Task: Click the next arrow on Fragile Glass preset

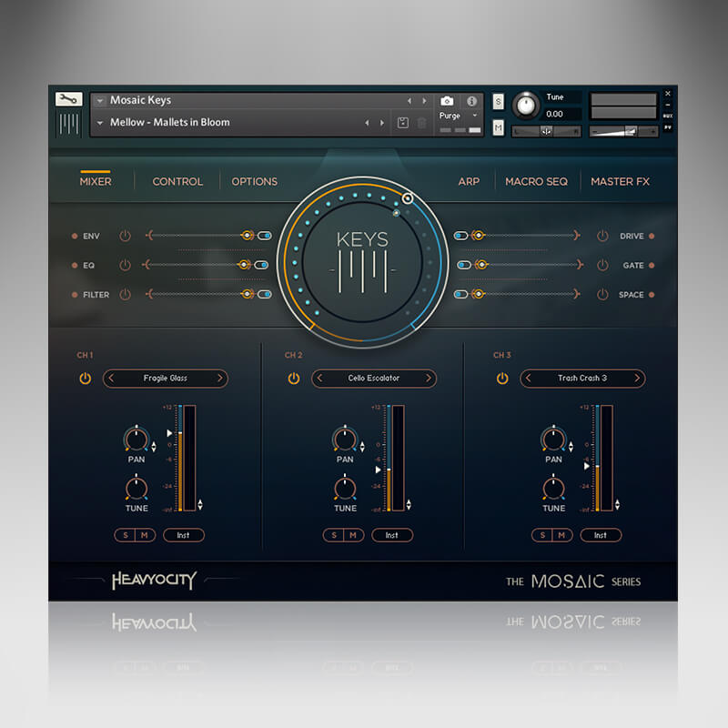Action: [x=220, y=379]
